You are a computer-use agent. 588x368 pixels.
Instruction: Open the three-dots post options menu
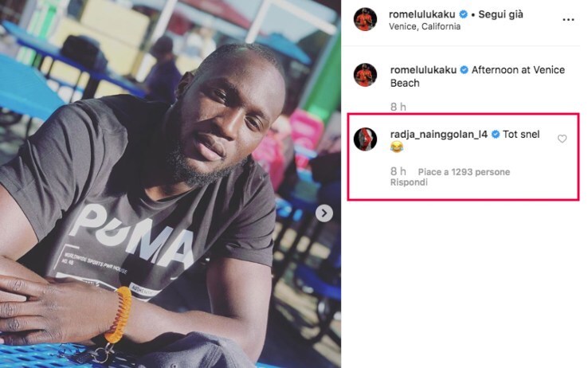coord(568,20)
